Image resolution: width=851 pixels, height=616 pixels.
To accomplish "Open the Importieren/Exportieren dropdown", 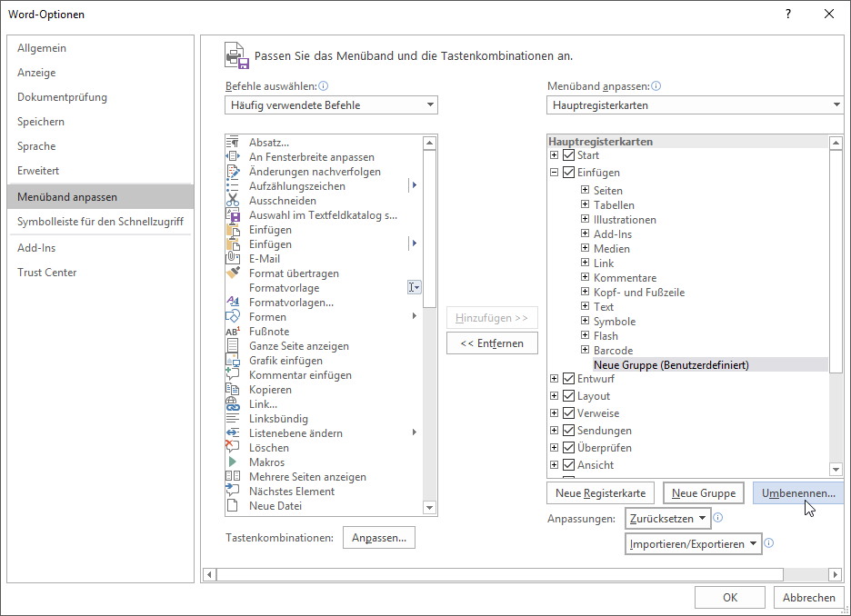I will [x=694, y=544].
